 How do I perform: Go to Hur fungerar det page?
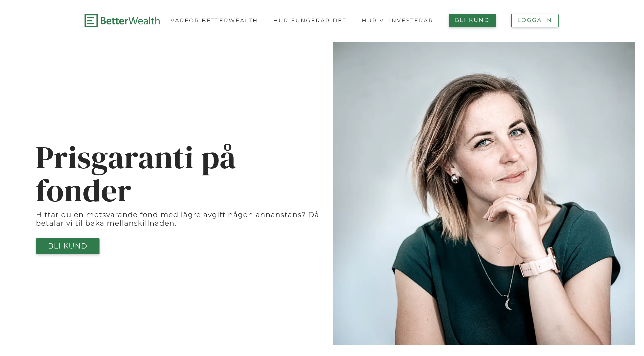310,21
